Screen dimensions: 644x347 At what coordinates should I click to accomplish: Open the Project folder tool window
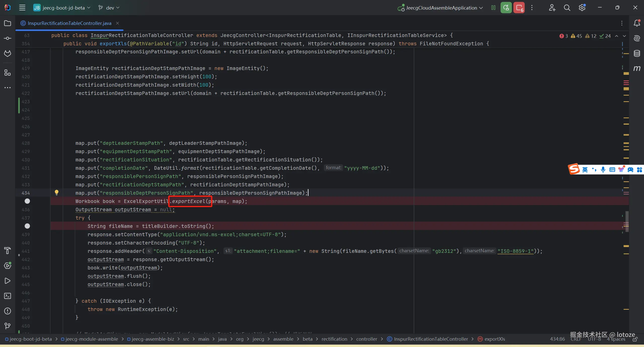coord(8,23)
